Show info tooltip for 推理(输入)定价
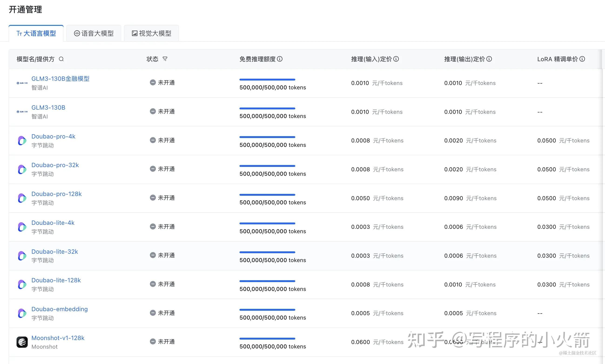The width and height of the screenshot is (605, 364). pyautogui.click(x=396, y=59)
